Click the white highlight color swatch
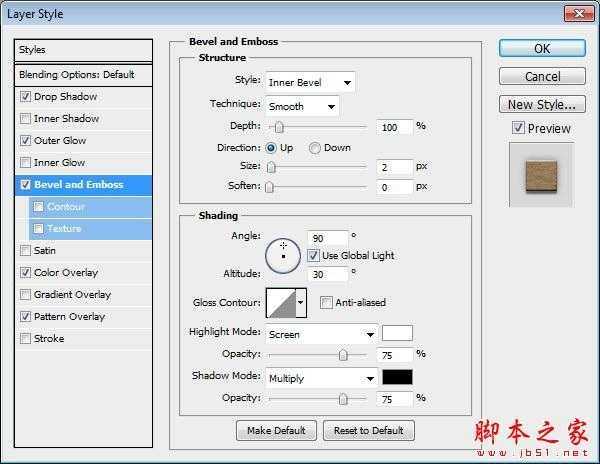The height and width of the screenshot is (464, 600). [397, 334]
